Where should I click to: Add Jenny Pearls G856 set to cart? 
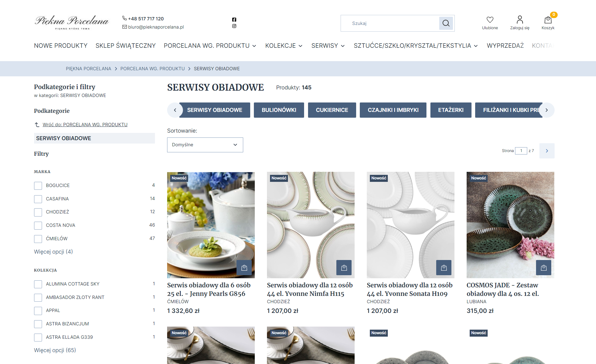pyautogui.click(x=244, y=268)
